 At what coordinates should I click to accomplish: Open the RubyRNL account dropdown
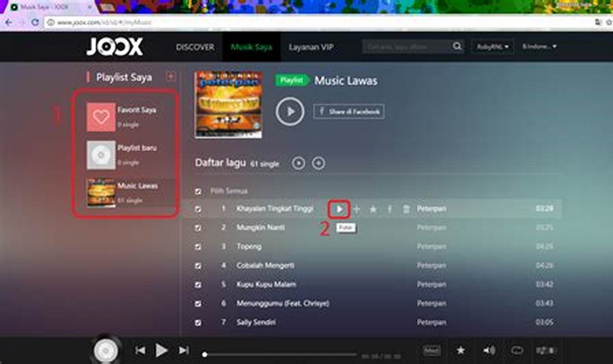coord(493,46)
